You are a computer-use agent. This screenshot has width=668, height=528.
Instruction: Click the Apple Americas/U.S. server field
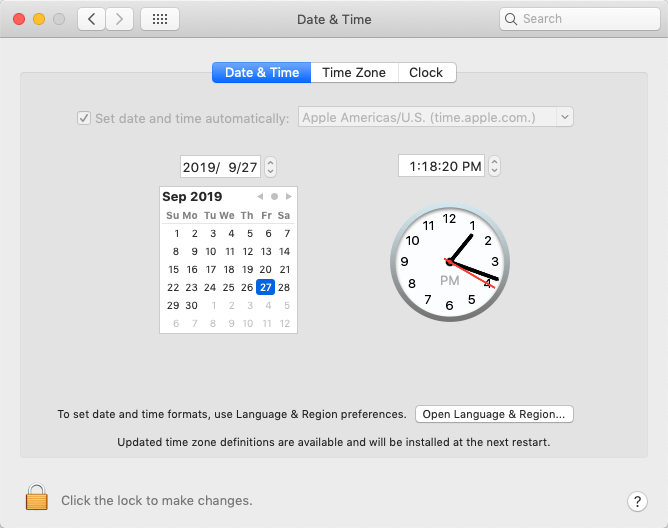coord(427,117)
